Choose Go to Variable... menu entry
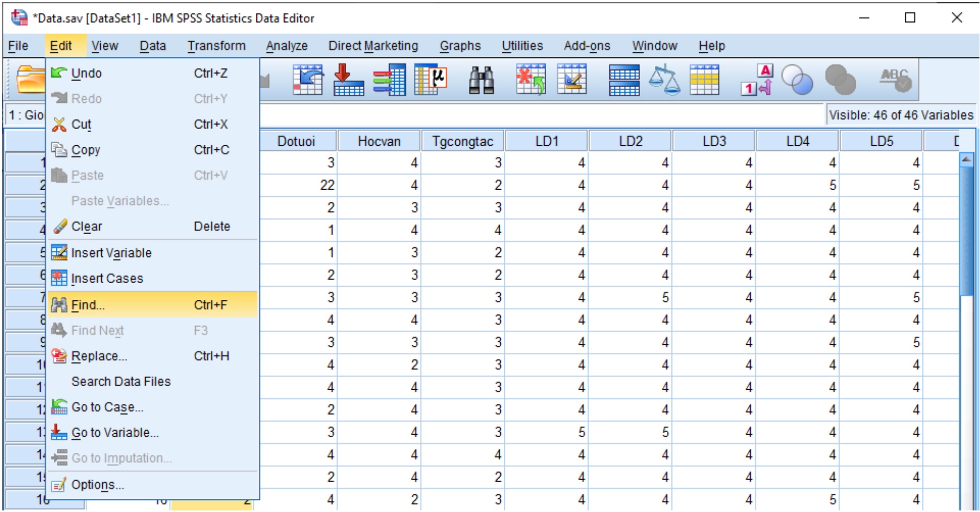Viewport: 980px width, 512px height. coord(154,433)
